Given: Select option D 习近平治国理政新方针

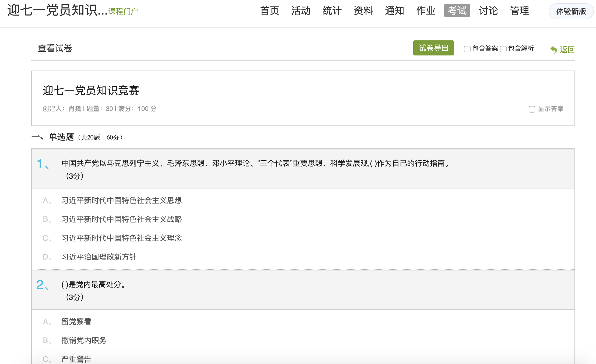Looking at the screenshot, I should pos(99,257).
